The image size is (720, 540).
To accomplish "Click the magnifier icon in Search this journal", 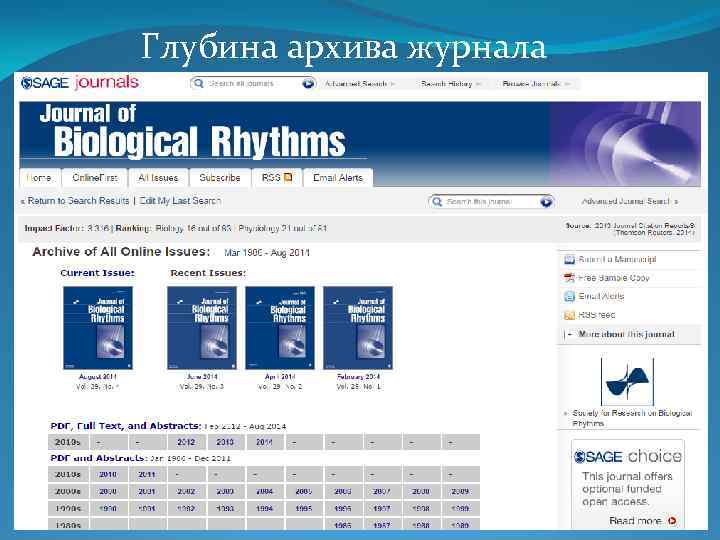I will [437, 202].
